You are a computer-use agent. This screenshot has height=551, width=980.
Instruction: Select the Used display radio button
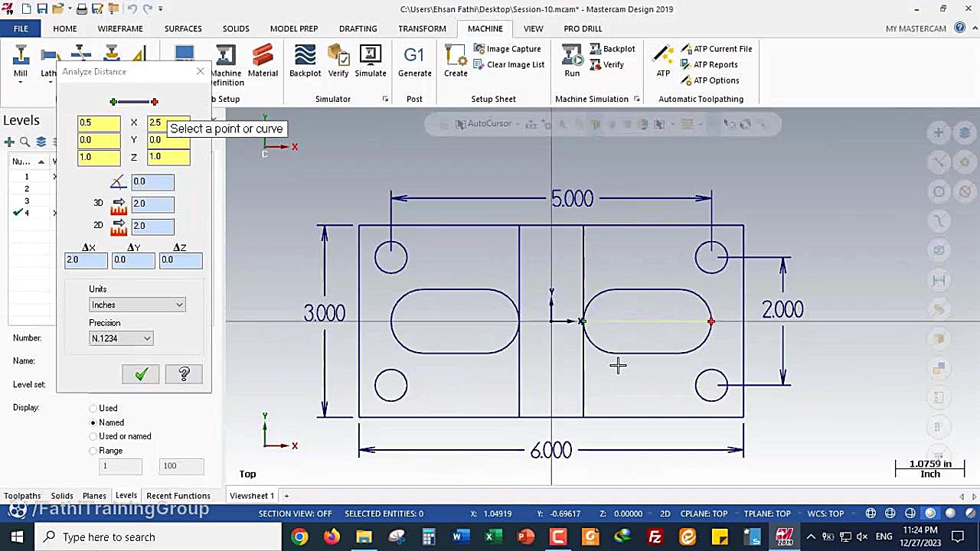pyautogui.click(x=93, y=409)
